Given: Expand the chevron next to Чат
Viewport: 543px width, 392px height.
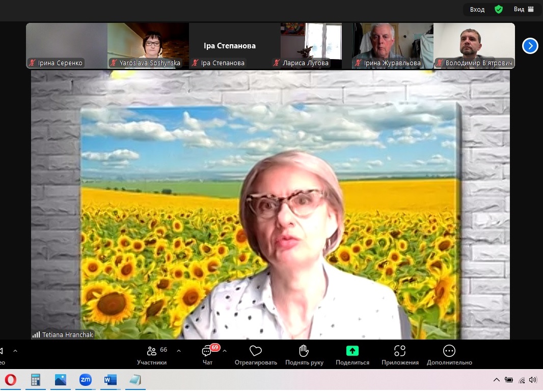Looking at the screenshot, I should (x=225, y=351).
